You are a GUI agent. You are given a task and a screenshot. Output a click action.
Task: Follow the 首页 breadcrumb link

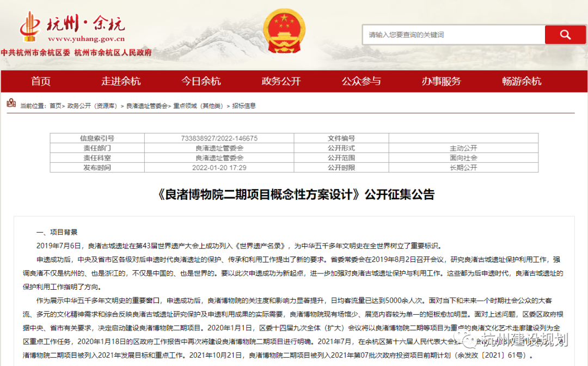click(x=56, y=106)
